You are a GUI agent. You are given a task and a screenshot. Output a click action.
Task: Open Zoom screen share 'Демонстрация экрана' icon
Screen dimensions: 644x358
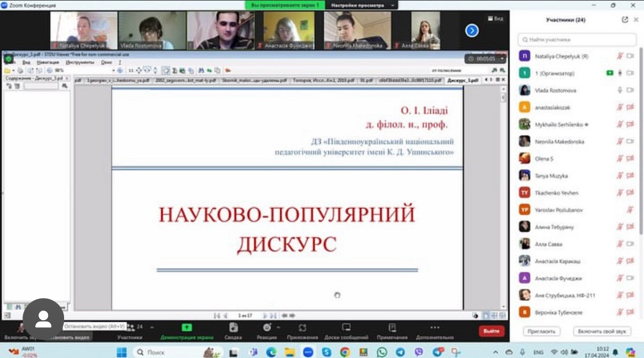coord(186,328)
